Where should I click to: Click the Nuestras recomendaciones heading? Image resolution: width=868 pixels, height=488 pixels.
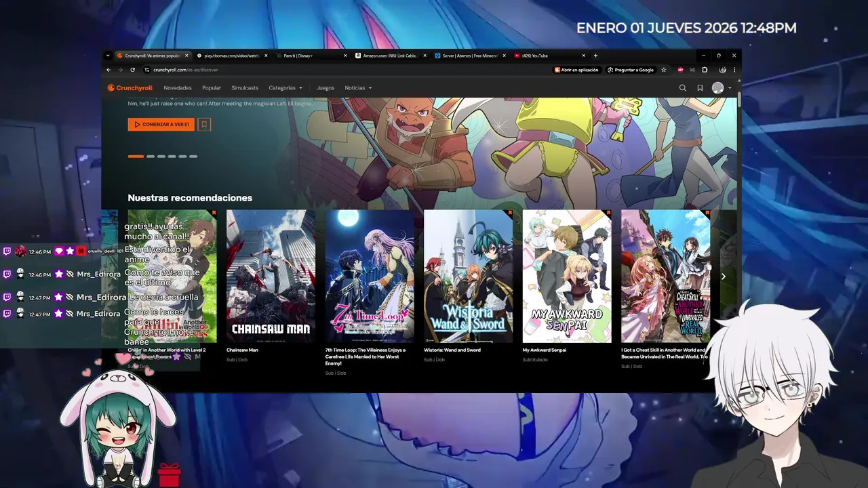(190, 198)
